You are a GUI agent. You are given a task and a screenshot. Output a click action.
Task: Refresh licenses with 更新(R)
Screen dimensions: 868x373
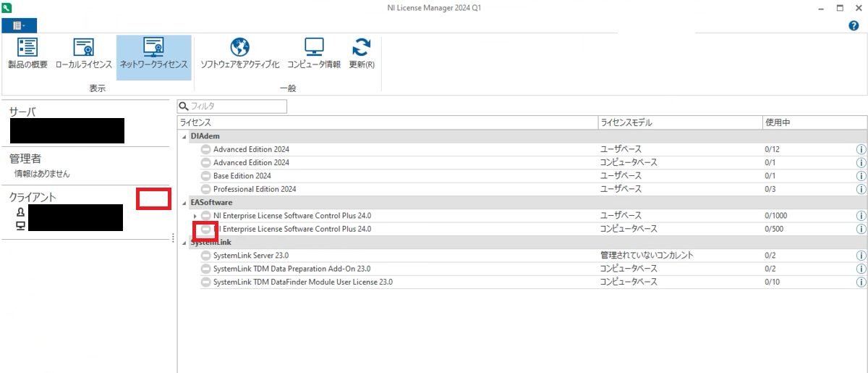click(x=361, y=54)
